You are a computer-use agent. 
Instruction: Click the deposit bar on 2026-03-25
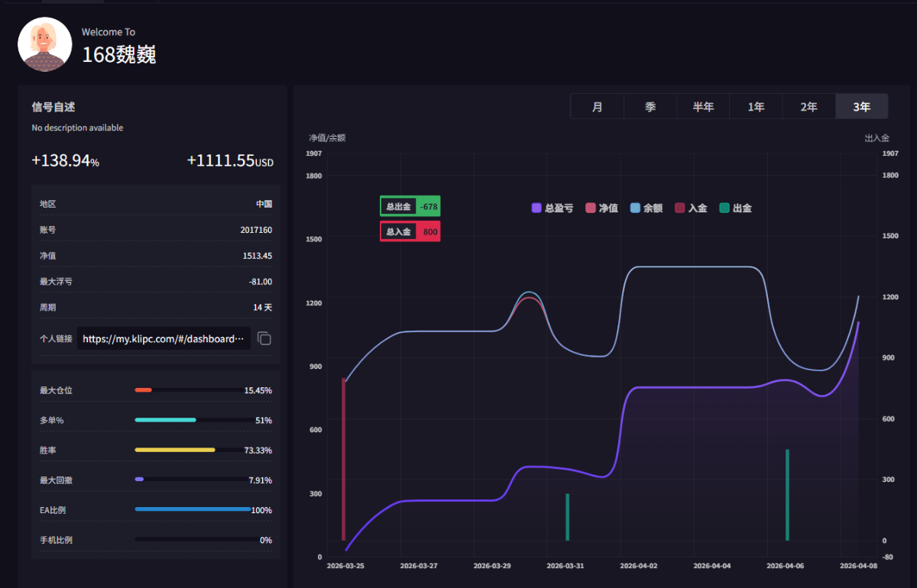(344, 458)
